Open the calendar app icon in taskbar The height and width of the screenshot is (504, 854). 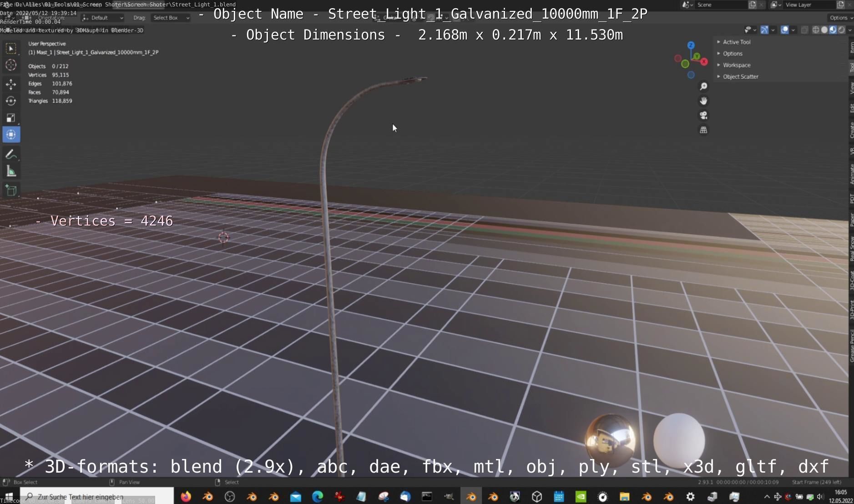(559, 497)
